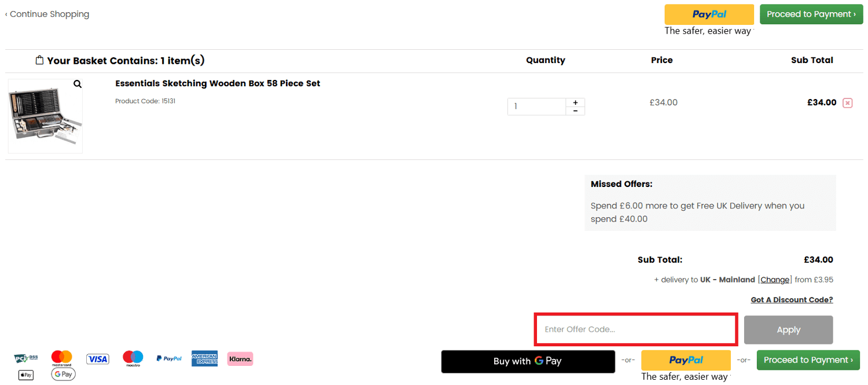Click the Maestro card icon

tap(133, 358)
